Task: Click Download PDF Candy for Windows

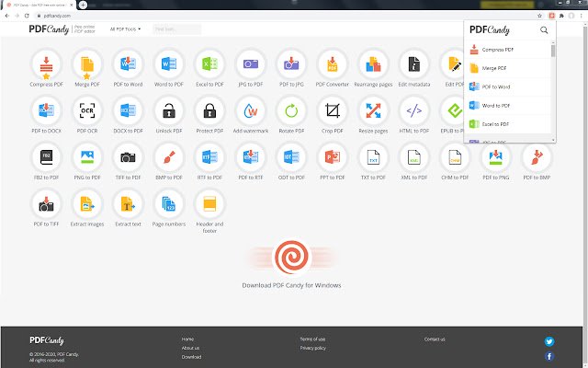Action: [291, 285]
